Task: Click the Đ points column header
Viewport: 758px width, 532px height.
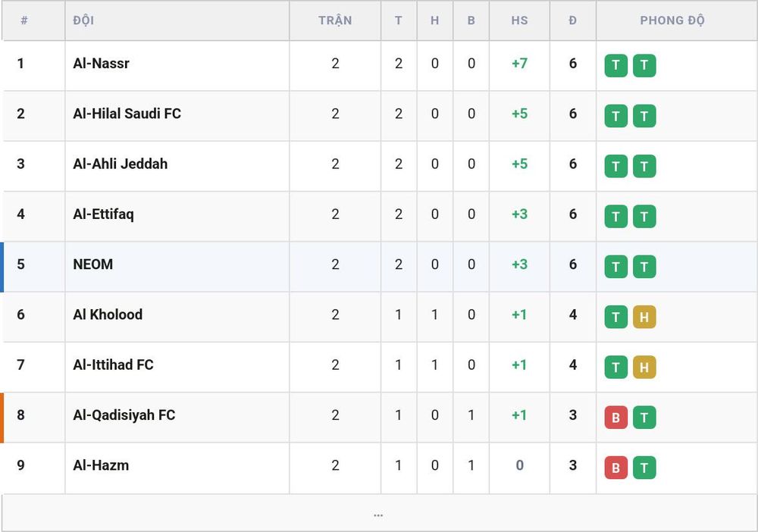Action: [x=573, y=20]
